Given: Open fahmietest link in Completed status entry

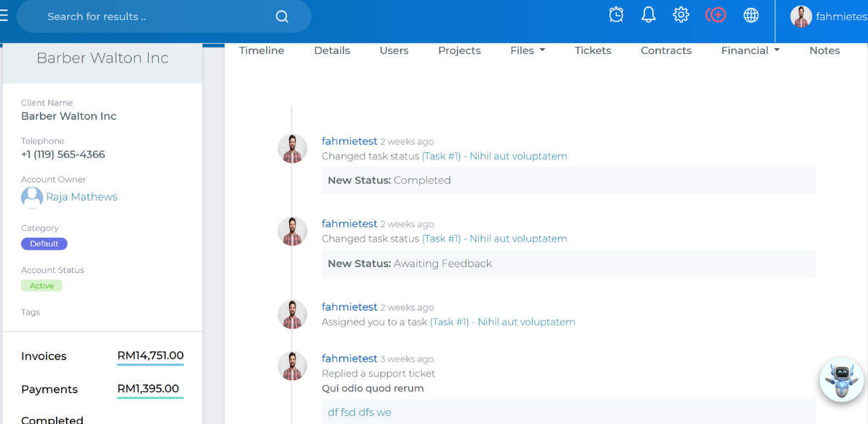Looking at the screenshot, I should (x=350, y=141).
